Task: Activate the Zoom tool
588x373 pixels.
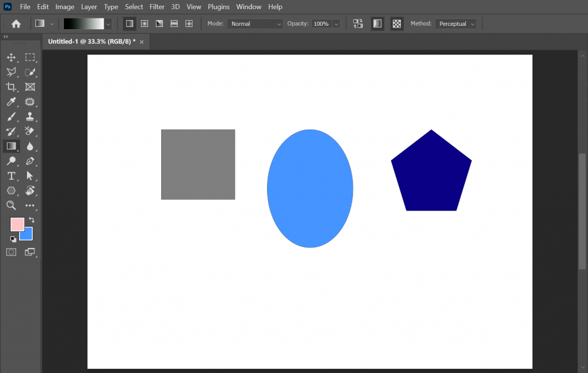Action: click(11, 205)
